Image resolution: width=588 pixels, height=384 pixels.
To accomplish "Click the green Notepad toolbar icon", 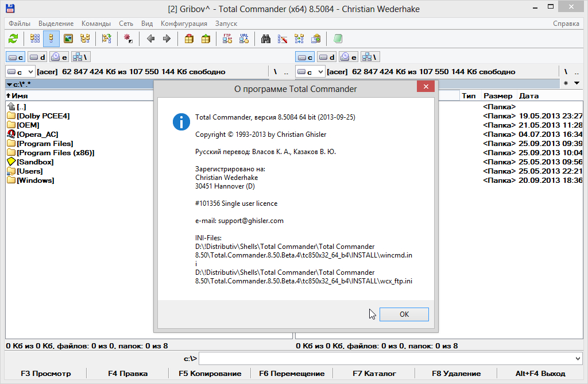I will coord(338,39).
